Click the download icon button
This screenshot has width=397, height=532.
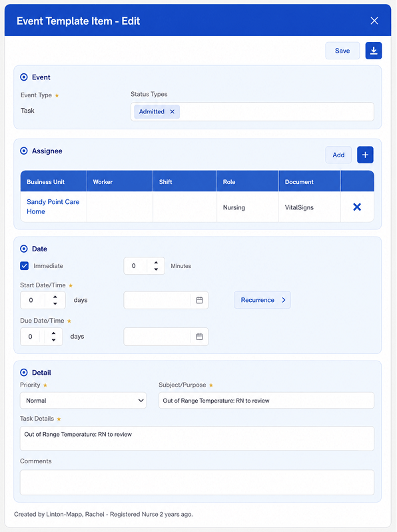coord(373,51)
